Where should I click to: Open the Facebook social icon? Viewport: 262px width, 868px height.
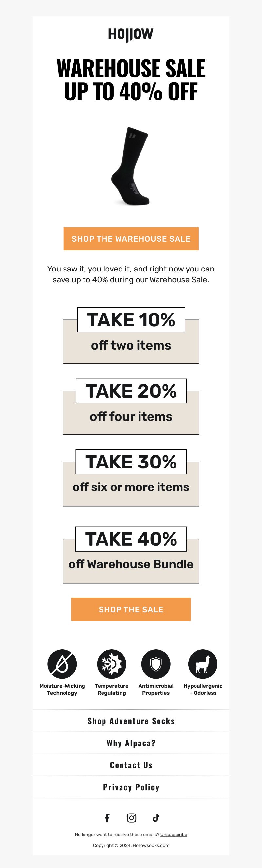click(x=107, y=818)
